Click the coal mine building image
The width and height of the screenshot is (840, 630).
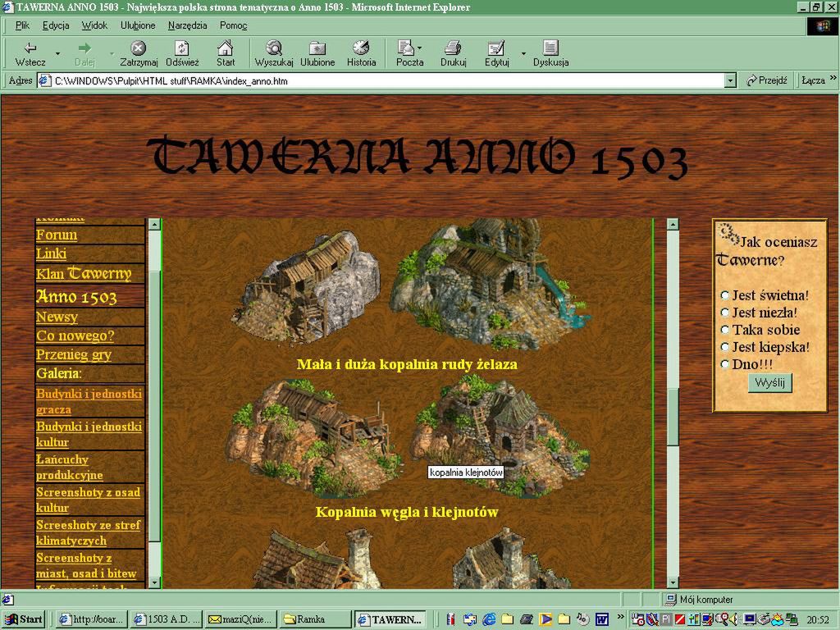(314, 438)
